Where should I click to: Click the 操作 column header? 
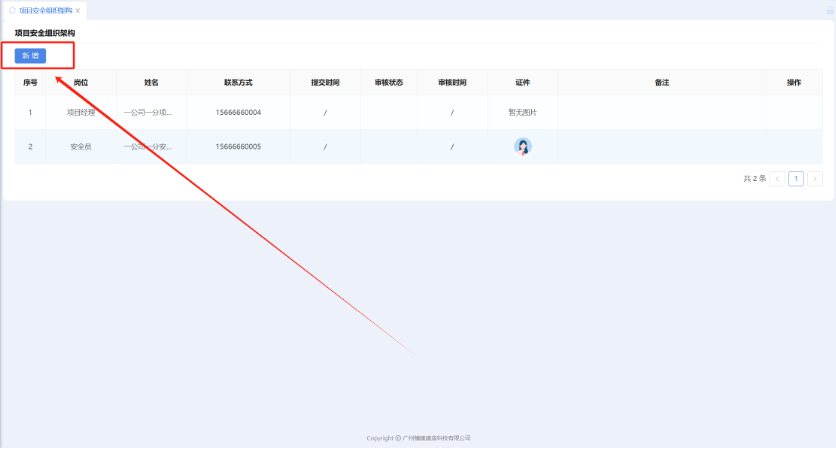[794, 82]
